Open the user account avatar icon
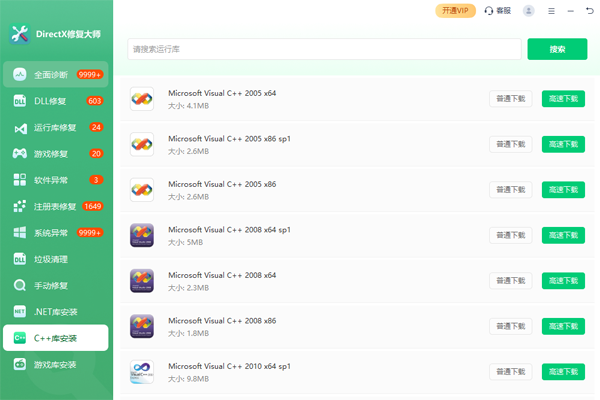The width and height of the screenshot is (600, 400). (528, 11)
